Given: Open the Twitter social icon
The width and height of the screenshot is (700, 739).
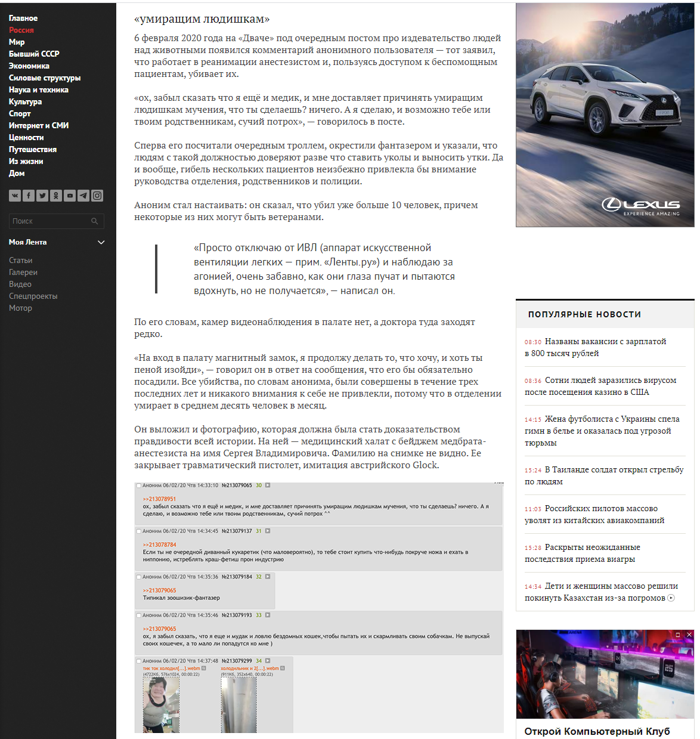Looking at the screenshot, I should click(42, 195).
